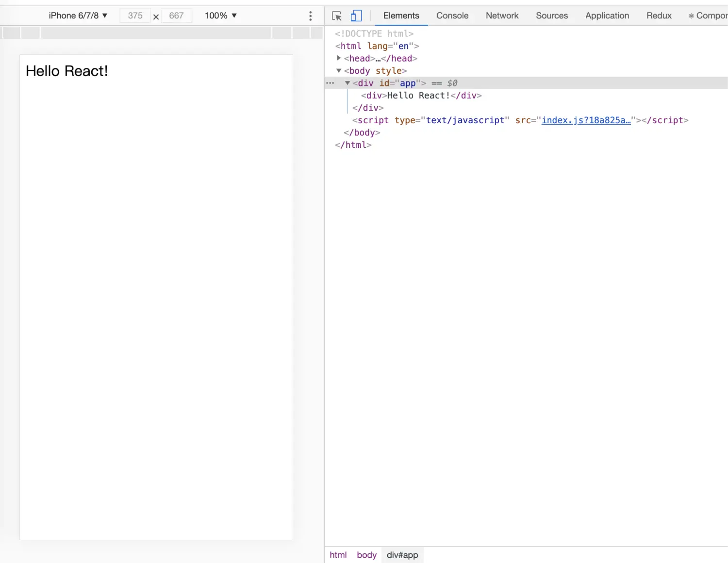The image size is (728, 563).
Task: Collapse the body element node
Action: coord(339,71)
